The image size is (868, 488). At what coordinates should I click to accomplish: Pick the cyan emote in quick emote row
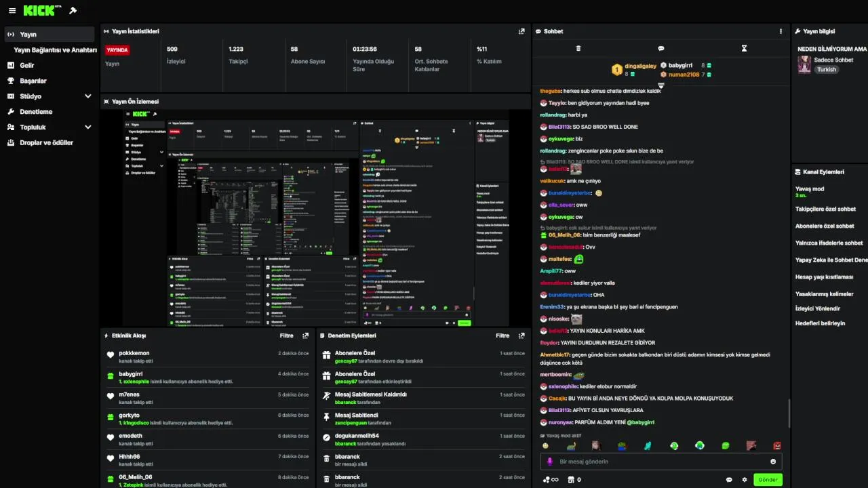pos(648,446)
